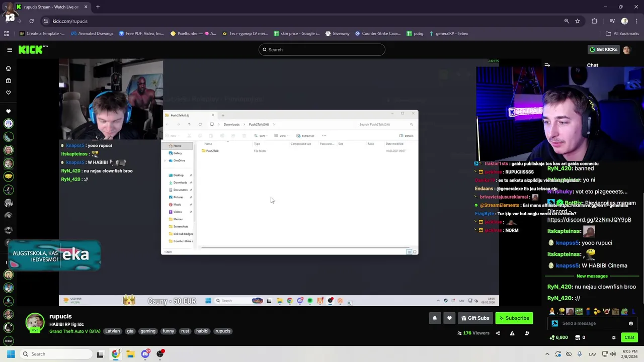Click the user icon next to report
644x362 pixels.
point(527,333)
